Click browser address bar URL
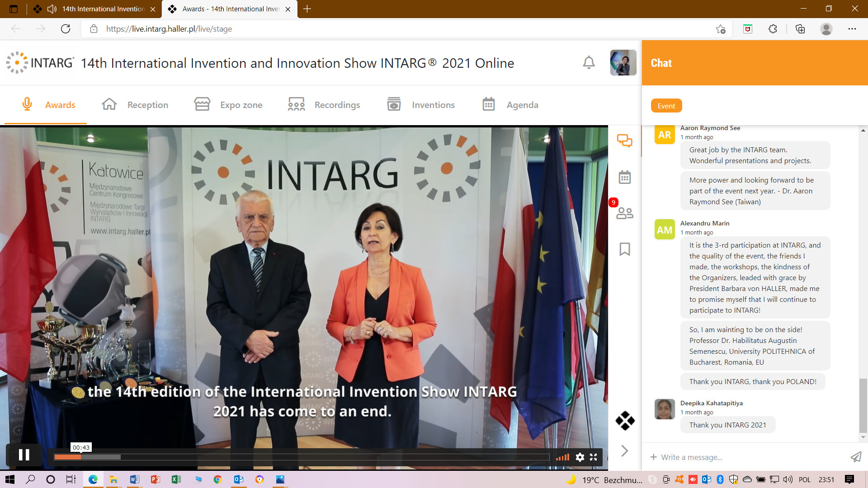 (x=169, y=29)
